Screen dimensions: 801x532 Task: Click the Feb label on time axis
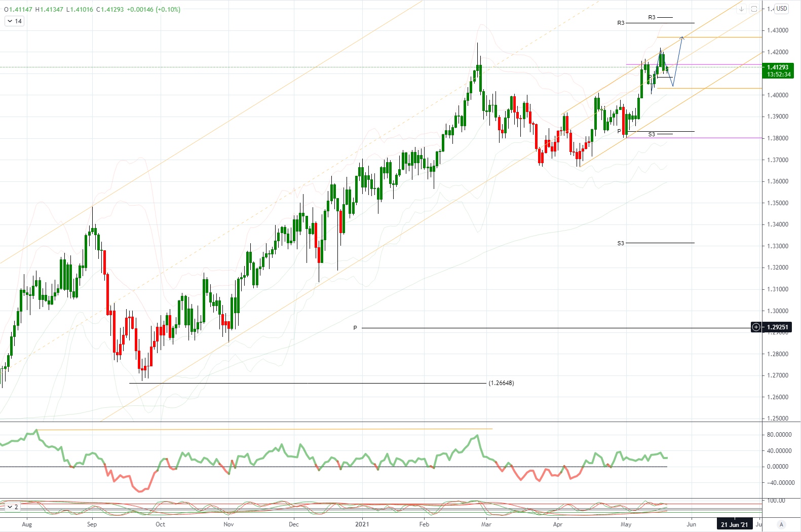[424, 524]
